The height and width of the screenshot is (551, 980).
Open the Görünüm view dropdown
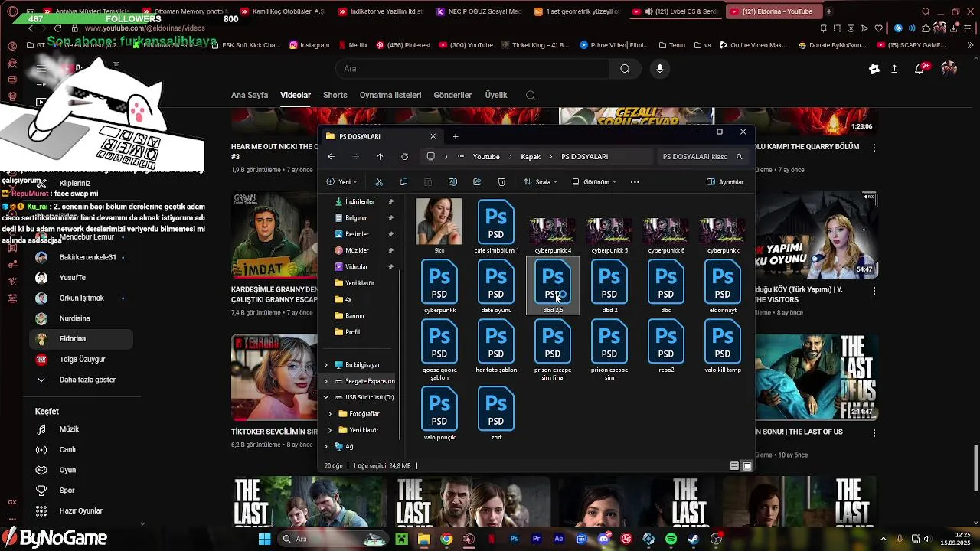tap(595, 182)
